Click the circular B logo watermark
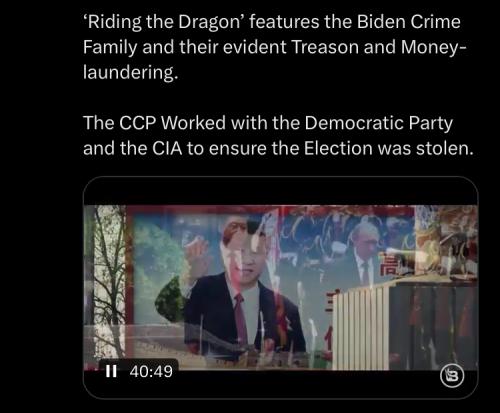Viewport: 500px width, 413px height. pos(452,376)
